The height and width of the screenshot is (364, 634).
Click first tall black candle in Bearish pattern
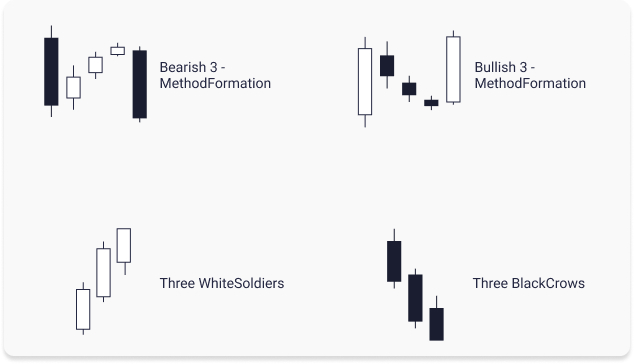coord(51,72)
